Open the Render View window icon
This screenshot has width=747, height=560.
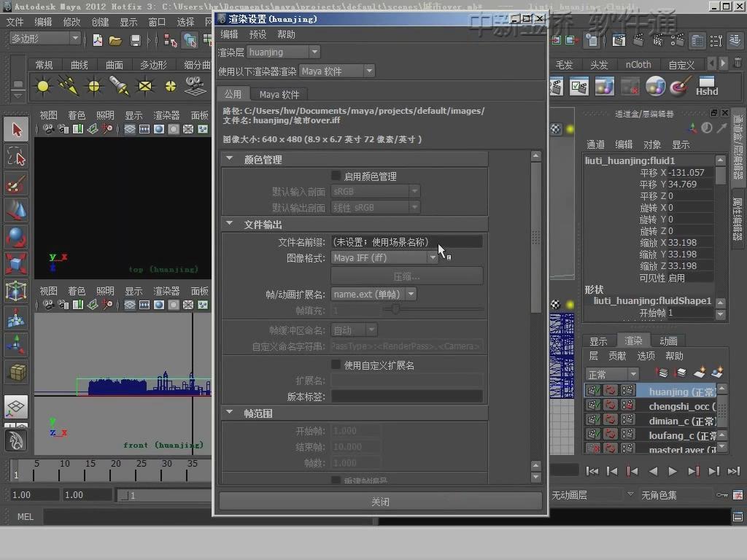pos(619,41)
